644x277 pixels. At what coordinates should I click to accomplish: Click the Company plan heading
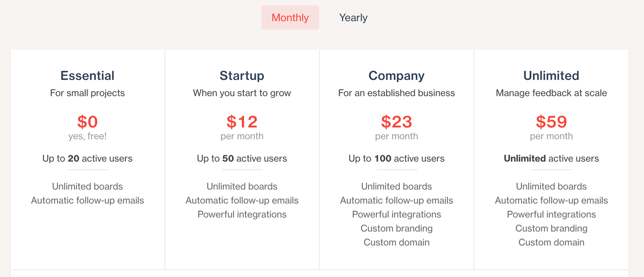point(396,76)
